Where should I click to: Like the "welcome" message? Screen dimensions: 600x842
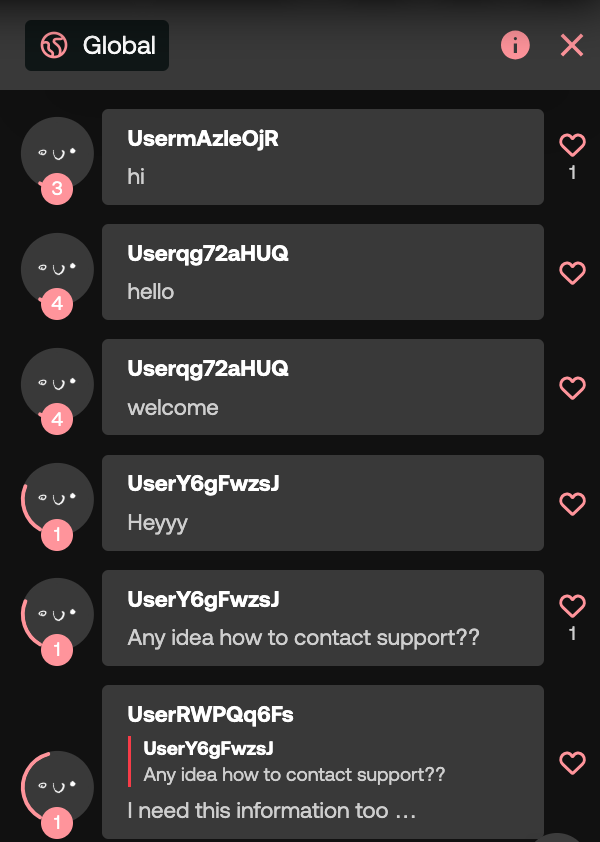(x=572, y=388)
